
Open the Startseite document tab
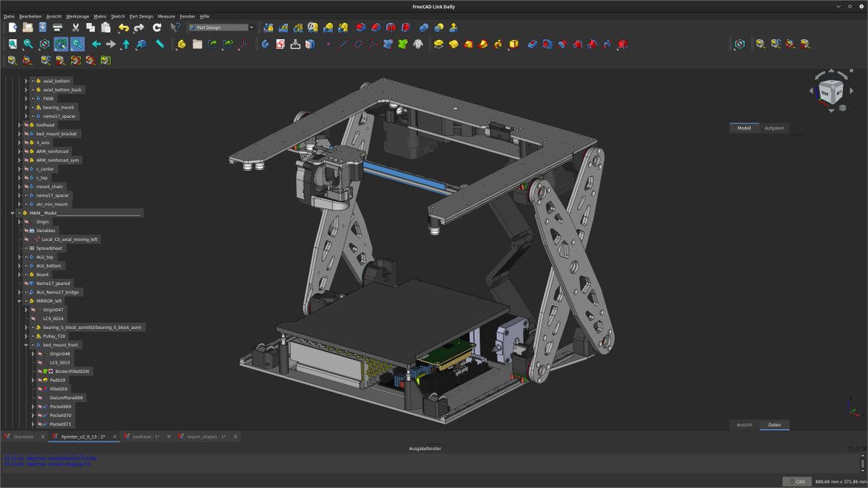(x=24, y=437)
